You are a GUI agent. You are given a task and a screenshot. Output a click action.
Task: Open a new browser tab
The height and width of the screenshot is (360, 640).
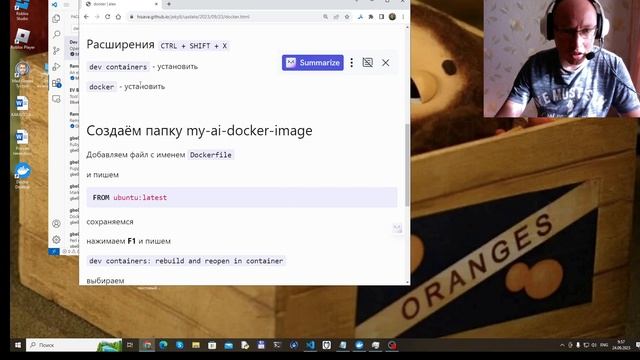tap(169, 4)
